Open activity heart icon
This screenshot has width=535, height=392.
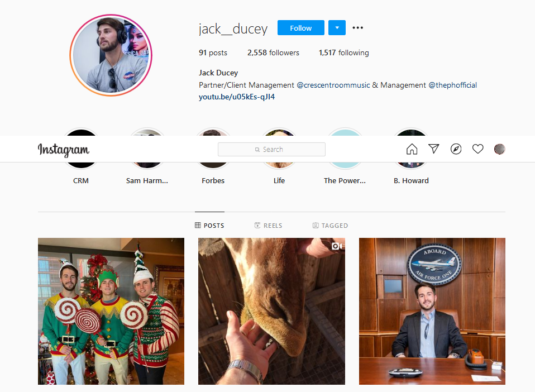coord(477,149)
